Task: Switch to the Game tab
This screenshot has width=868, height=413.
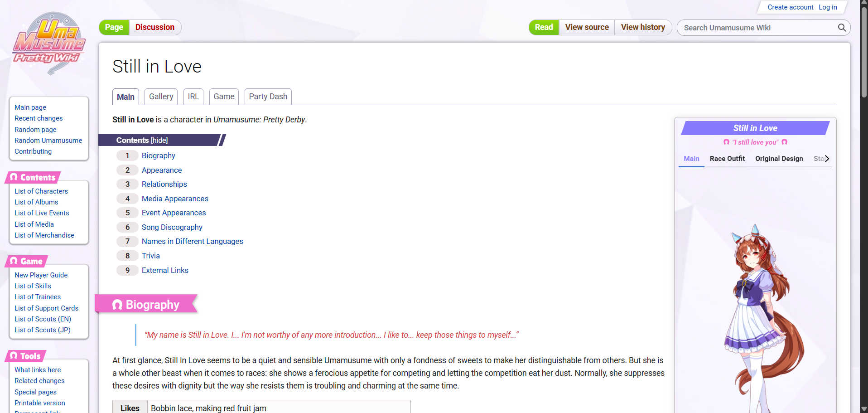Action: tap(224, 97)
